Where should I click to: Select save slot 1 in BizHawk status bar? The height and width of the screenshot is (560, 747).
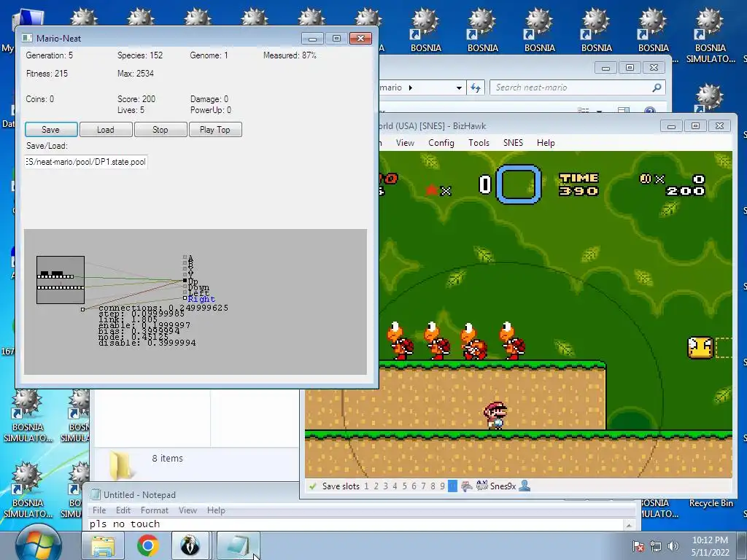pos(366,486)
